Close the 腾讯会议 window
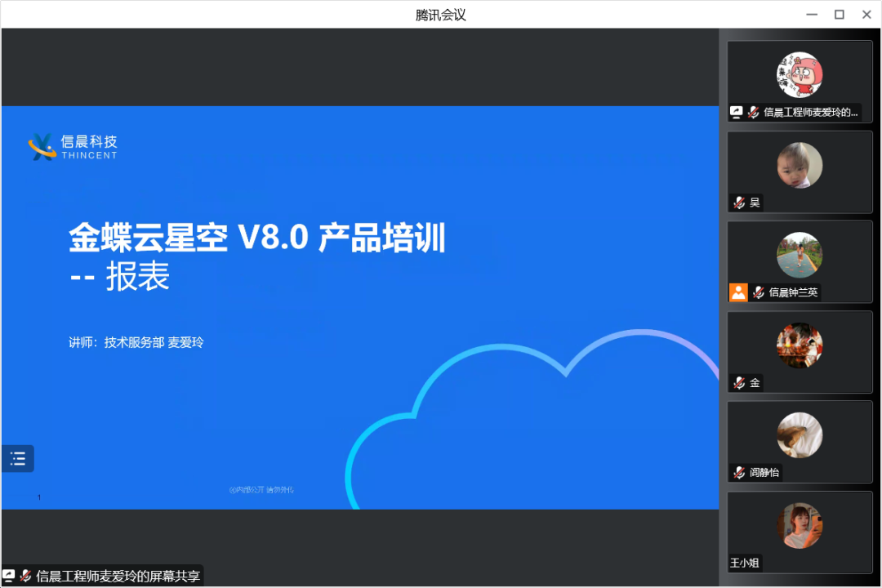882x588 pixels. click(x=866, y=15)
